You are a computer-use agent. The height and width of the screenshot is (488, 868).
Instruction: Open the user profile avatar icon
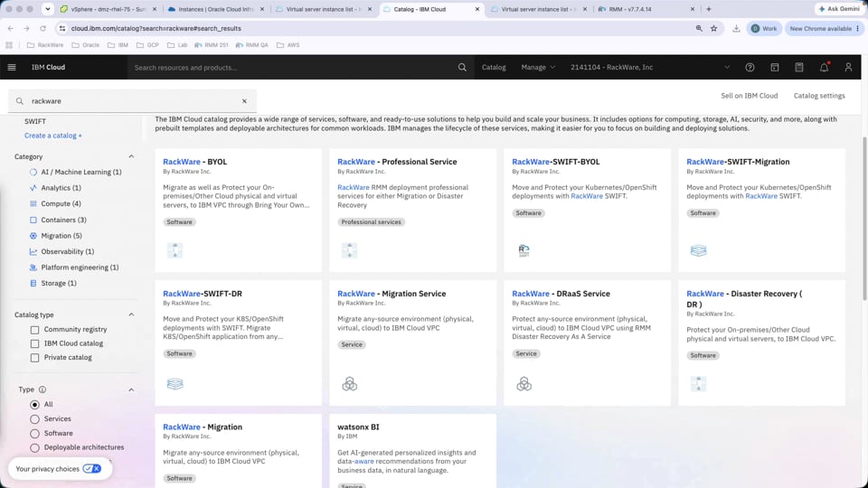848,67
